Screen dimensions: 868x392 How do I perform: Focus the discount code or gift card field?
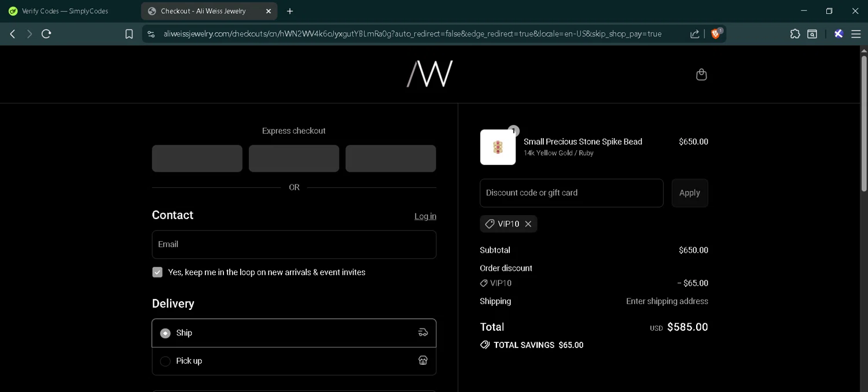click(x=571, y=193)
